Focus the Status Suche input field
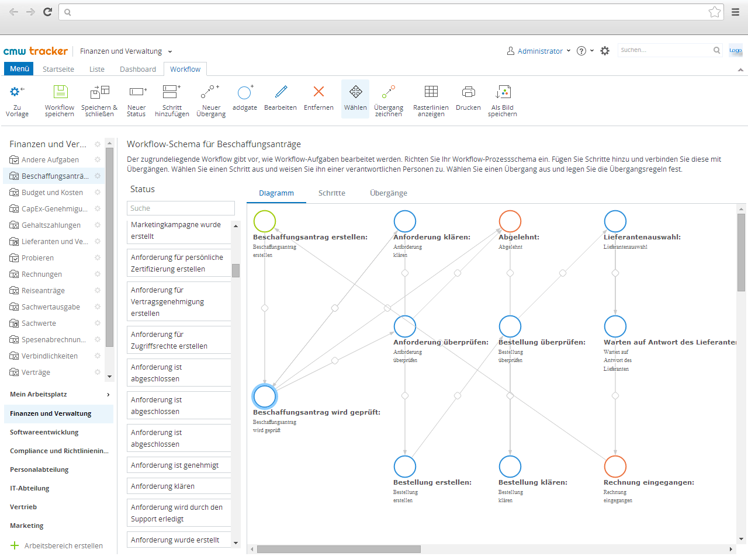This screenshot has width=748, height=560. tap(181, 208)
